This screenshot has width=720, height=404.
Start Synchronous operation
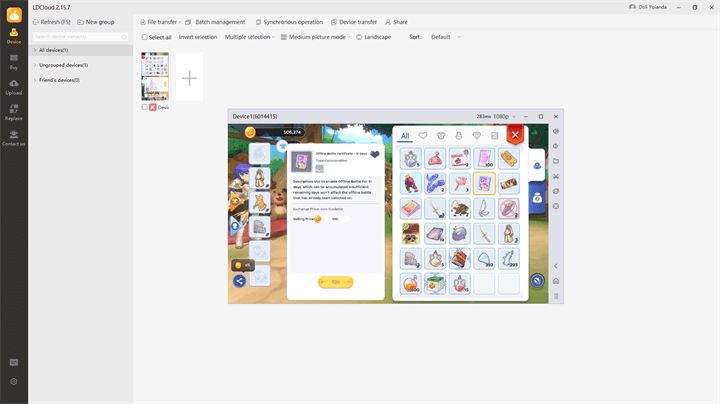289,22
